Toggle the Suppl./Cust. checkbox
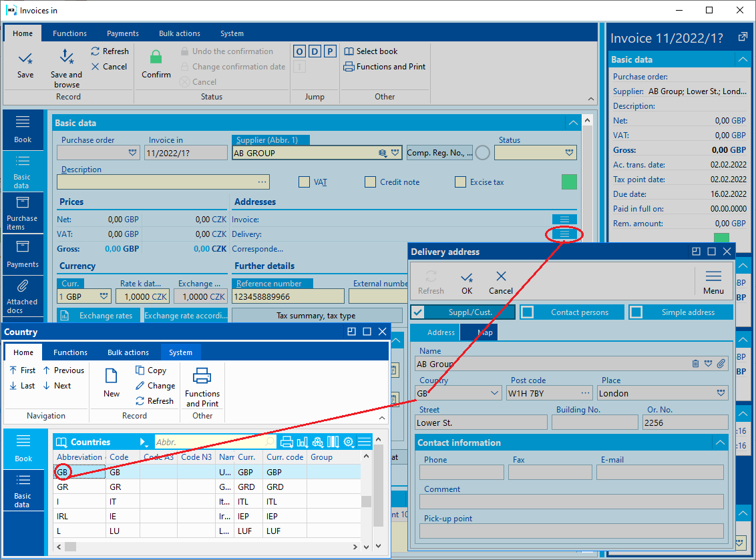 coord(418,312)
